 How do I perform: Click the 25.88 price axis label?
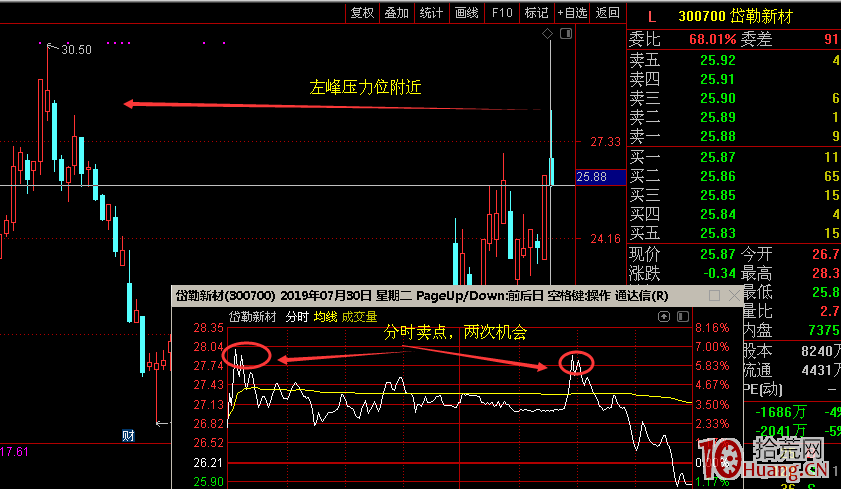(600, 177)
